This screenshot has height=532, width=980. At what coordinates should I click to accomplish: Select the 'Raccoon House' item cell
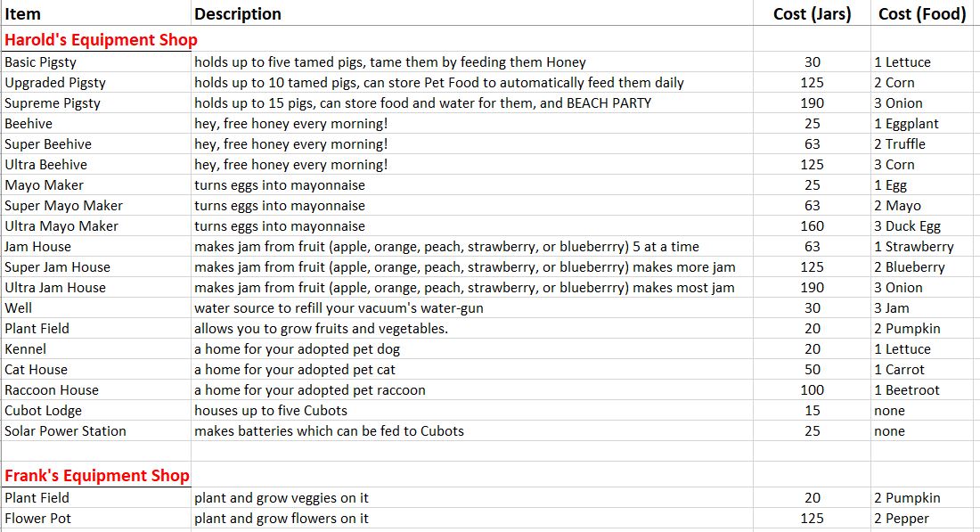click(x=52, y=390)
